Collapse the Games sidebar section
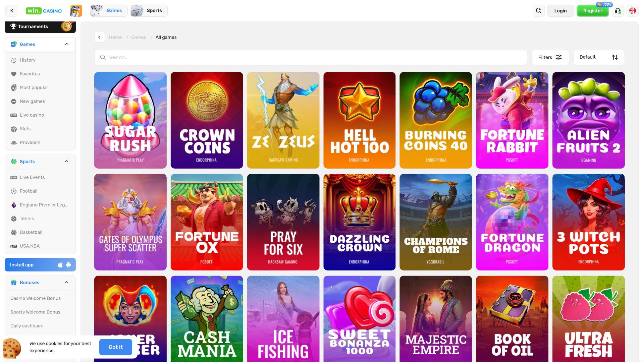The height and width of the screenshot is (362, 644). (67, 44)
